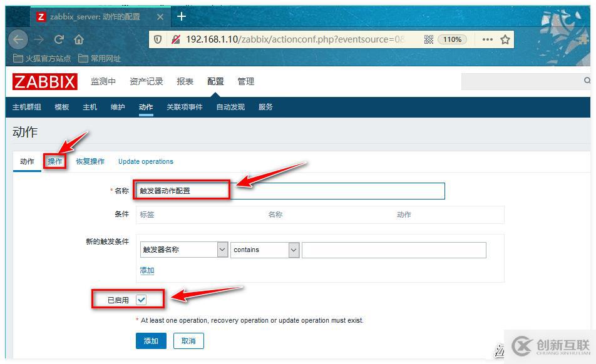Open the 监测中 main menu
This screenshot has height=364, width=596.
click(103, 81)
